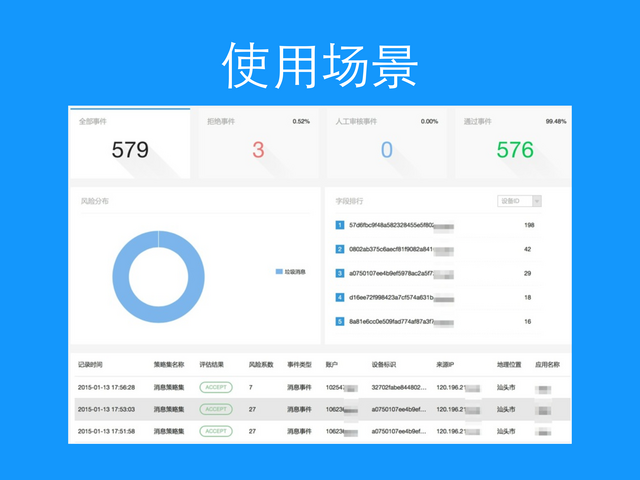
Task: Click 消息事件 in the 17:53:03 row
Action: (x=299, y=409)
